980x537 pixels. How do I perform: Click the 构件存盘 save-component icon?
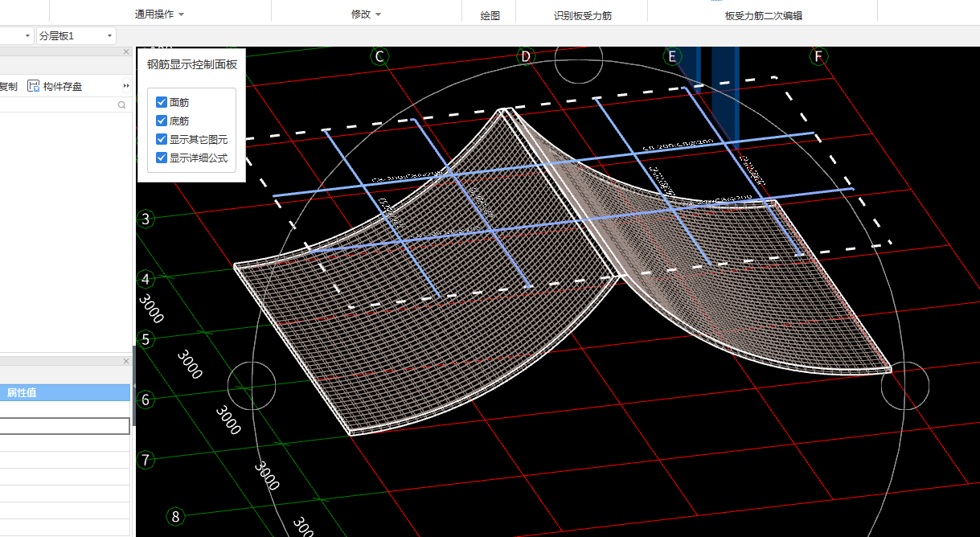pos(33,86)
